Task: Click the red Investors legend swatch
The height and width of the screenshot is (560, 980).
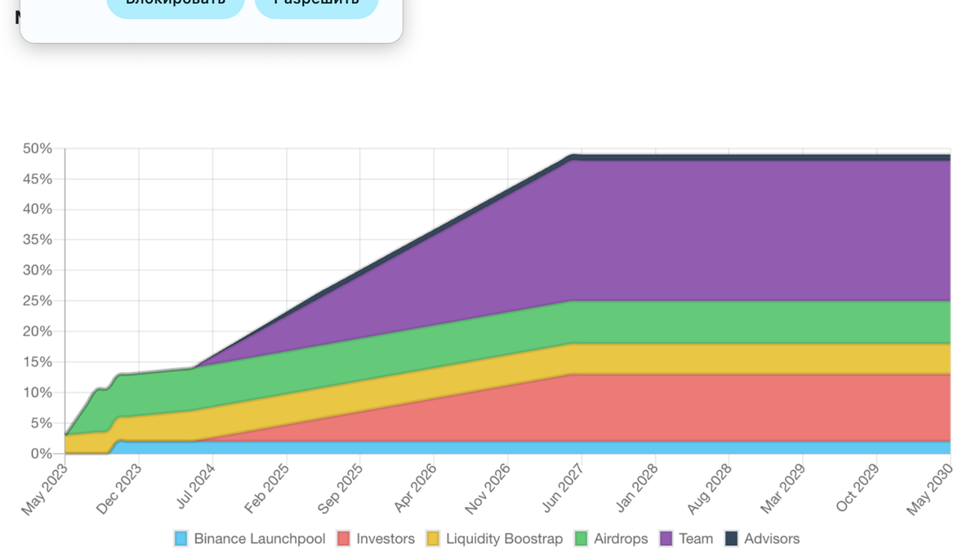Action: click(x=344, y=539)
